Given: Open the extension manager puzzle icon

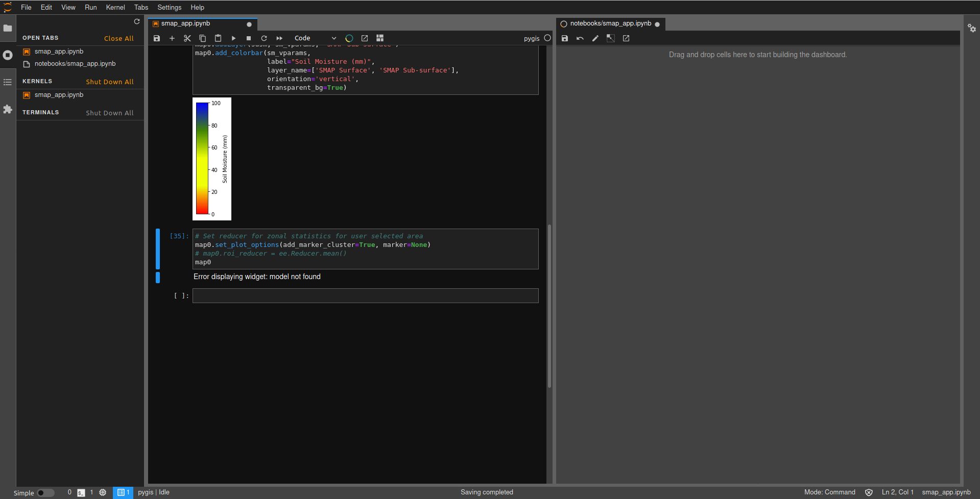Looking at the screenshot, I should 8,109.
